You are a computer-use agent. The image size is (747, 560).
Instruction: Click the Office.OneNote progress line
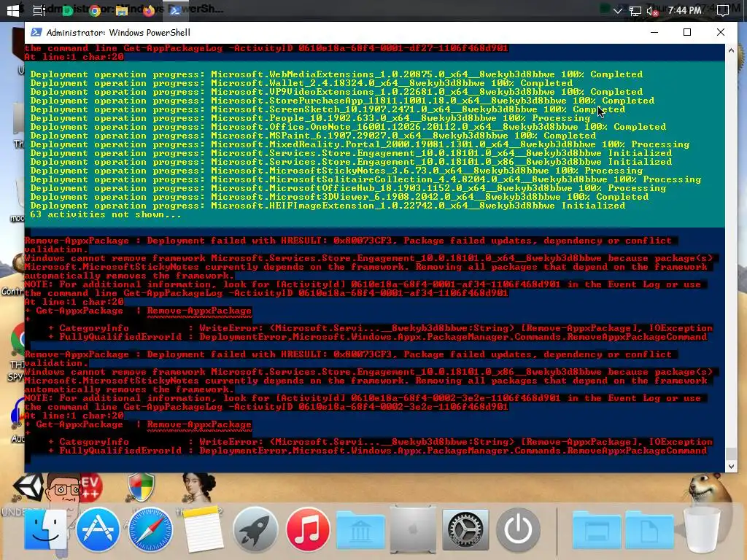point(348,127)
